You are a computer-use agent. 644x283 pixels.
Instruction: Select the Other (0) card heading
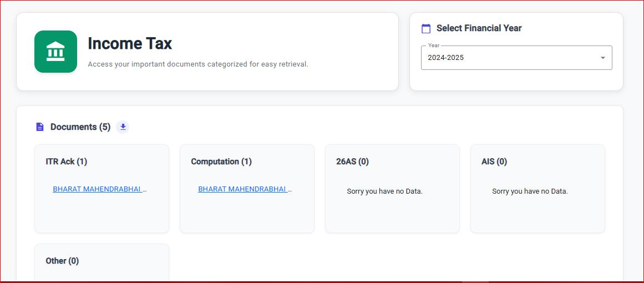point(62,261)
